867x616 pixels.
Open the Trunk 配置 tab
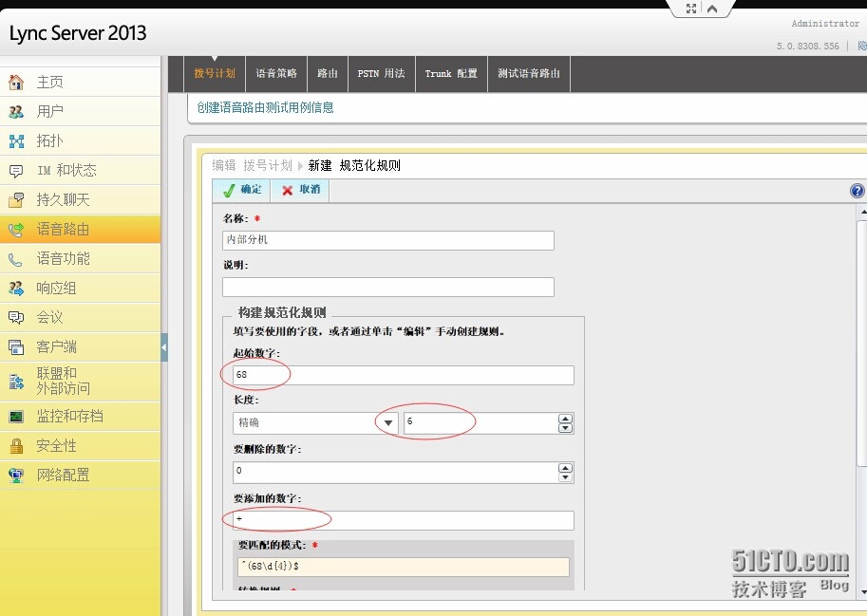pos(451,73)
